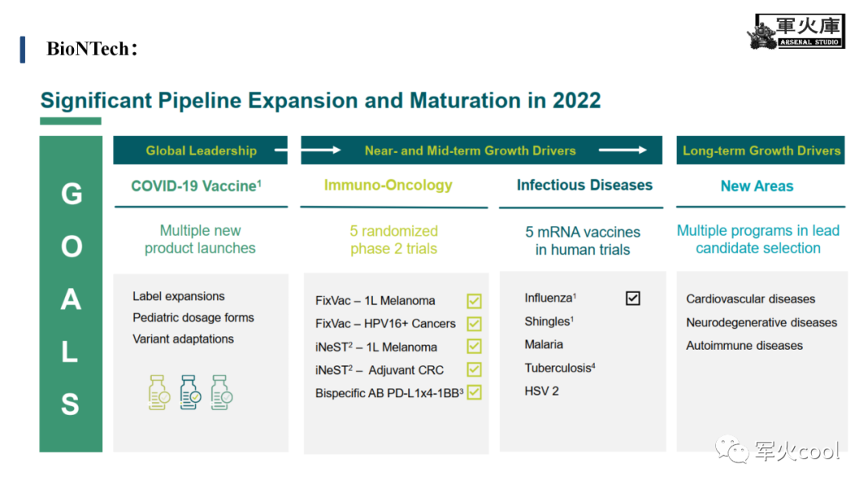This screenshot has width=868, height=489.
Task: Click the letter G in GOALS banner
Action: pyautogui.click(x=72, y=194)
